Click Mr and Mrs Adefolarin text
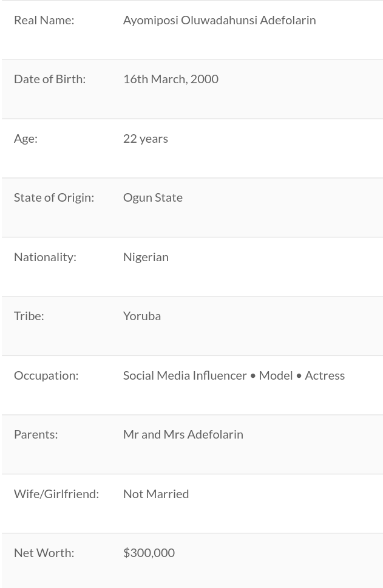This screenshot has width=383, height=588. [x=183, y=434]
